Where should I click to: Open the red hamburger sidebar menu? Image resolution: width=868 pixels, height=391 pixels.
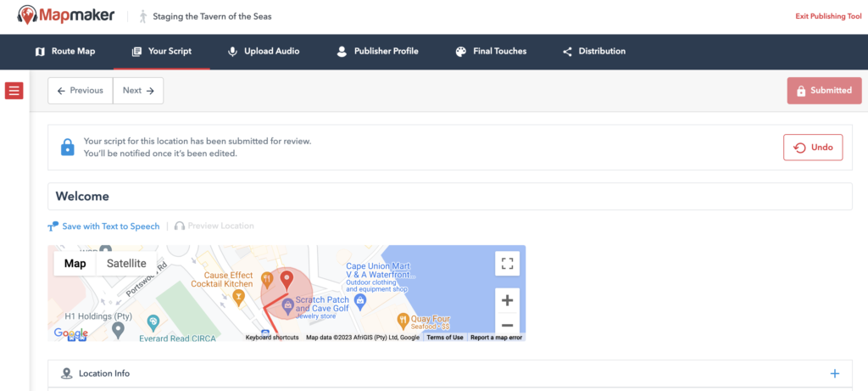pyautogui.click(x=14, y=91)
